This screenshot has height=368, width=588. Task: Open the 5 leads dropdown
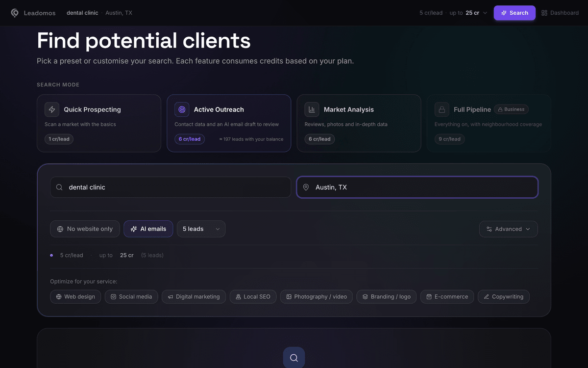click(201, 229)
